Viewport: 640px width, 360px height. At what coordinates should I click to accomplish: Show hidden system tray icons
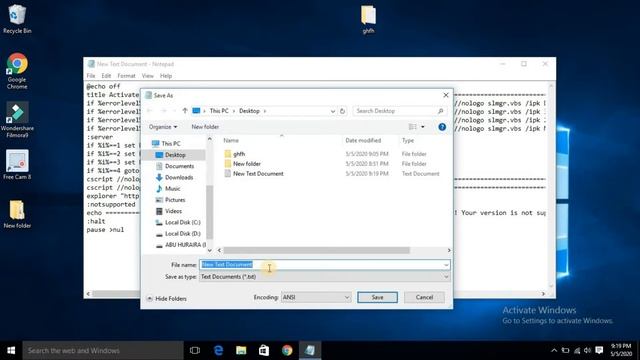[x=554, y=350]
